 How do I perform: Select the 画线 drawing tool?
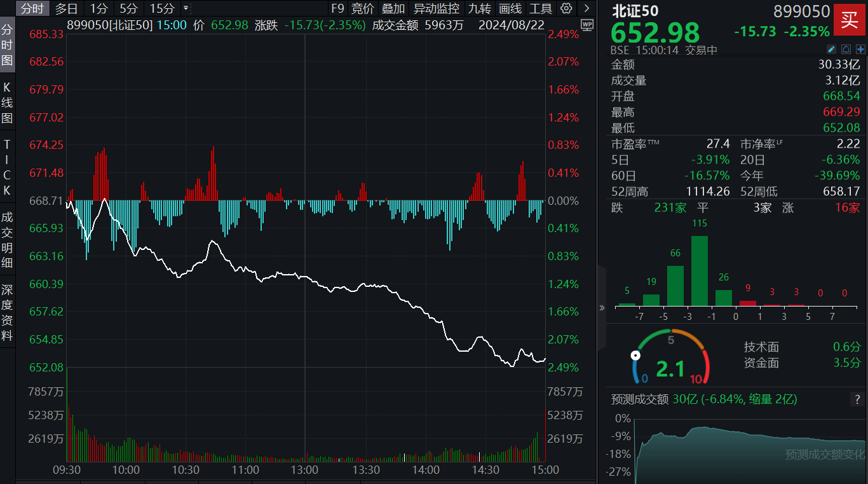point(510,9)
